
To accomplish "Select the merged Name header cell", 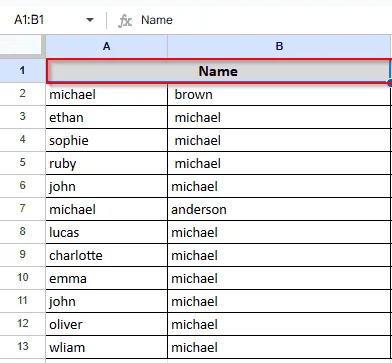I will [218, 71].
